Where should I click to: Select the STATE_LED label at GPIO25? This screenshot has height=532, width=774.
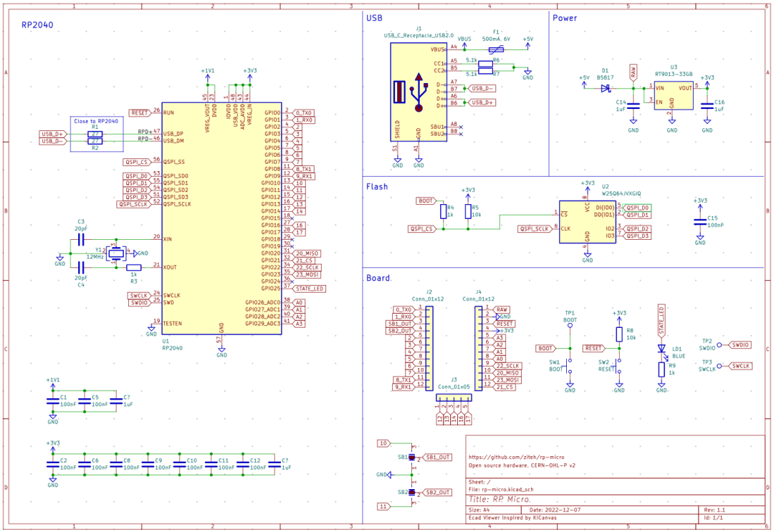tap(309, 289)
